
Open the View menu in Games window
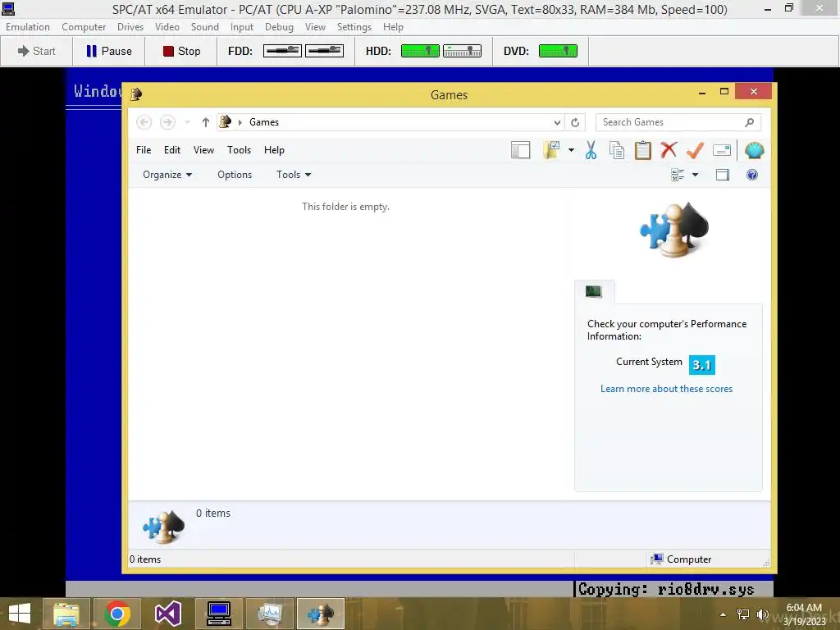(203, 150)
